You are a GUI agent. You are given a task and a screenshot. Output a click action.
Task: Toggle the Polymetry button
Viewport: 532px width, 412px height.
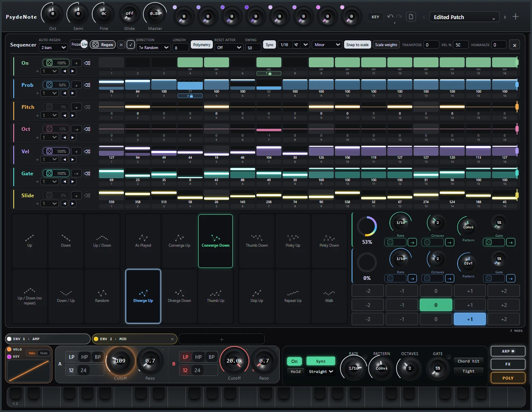click(202, 45)
